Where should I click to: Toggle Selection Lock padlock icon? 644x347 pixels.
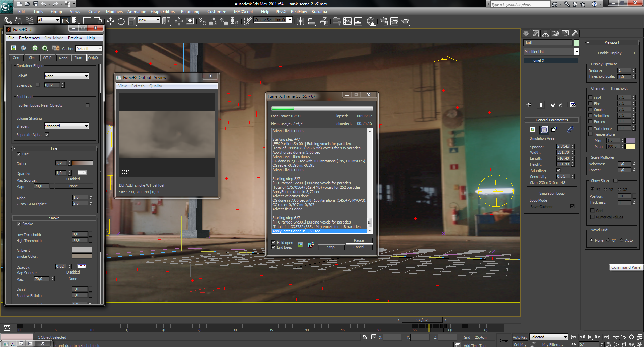(x=365, y=337)
